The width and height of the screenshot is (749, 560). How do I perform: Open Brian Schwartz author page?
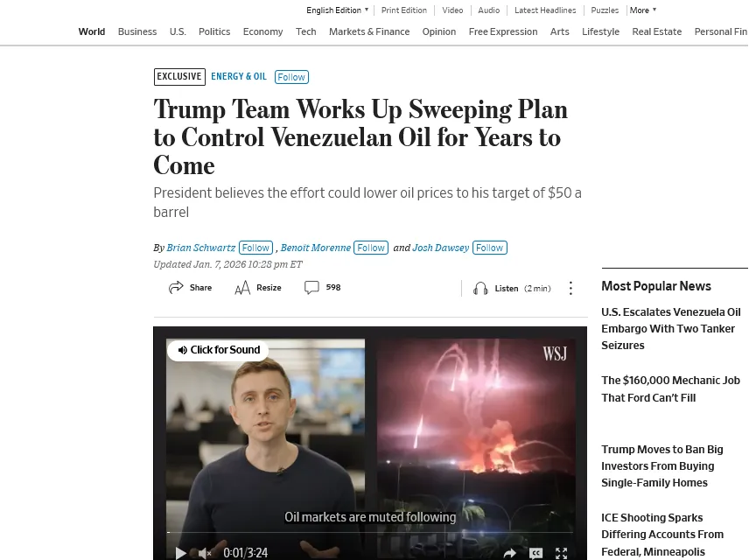[x=200, y=248]
